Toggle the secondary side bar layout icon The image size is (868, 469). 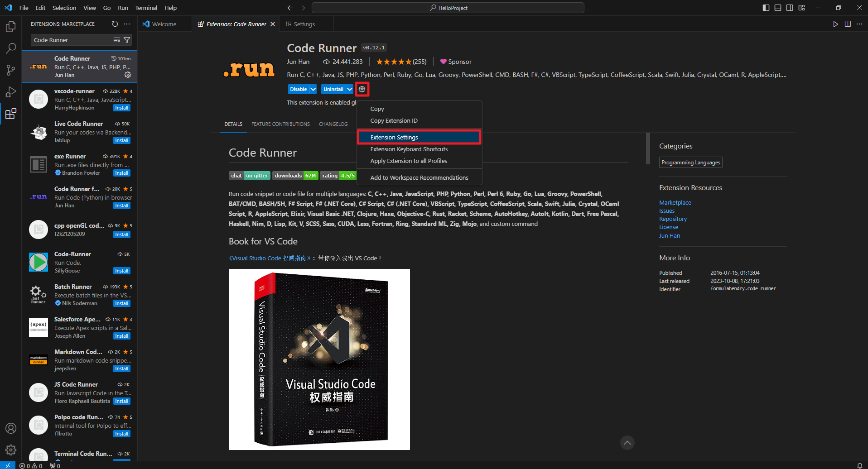pyautogui.click(x=790, y=8)
